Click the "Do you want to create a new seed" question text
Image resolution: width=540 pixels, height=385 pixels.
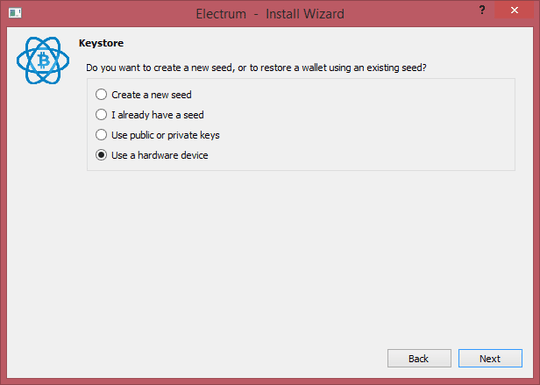coord(256,67)
